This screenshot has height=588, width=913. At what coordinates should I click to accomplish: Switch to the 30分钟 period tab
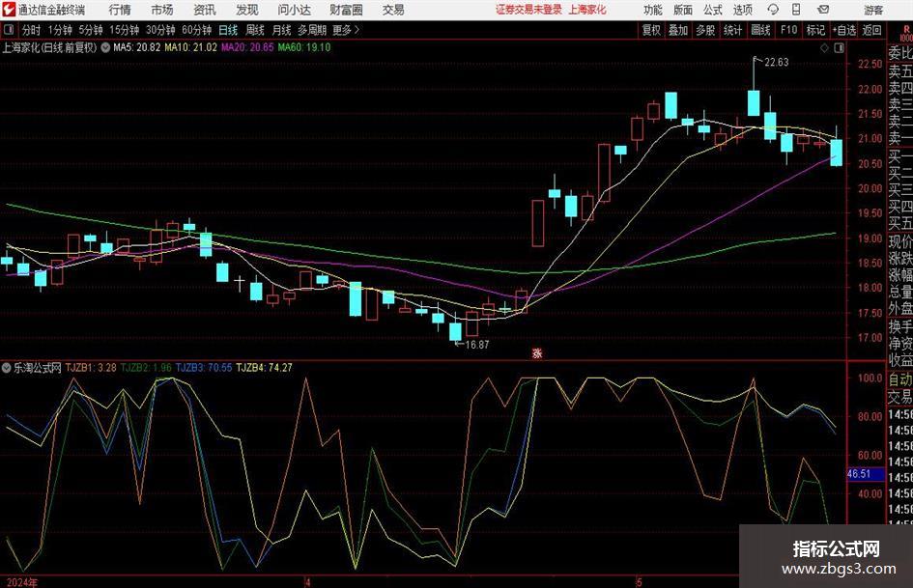[160, 30]
